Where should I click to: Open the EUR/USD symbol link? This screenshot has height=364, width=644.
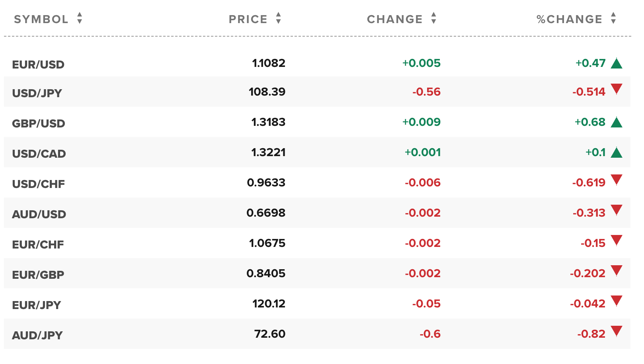(x=38, y=65)
